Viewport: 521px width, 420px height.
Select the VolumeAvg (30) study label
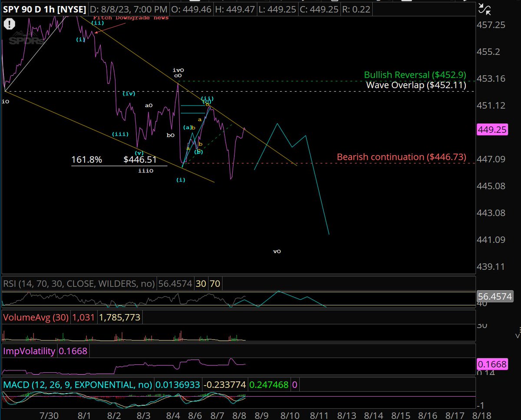(36, 317)
